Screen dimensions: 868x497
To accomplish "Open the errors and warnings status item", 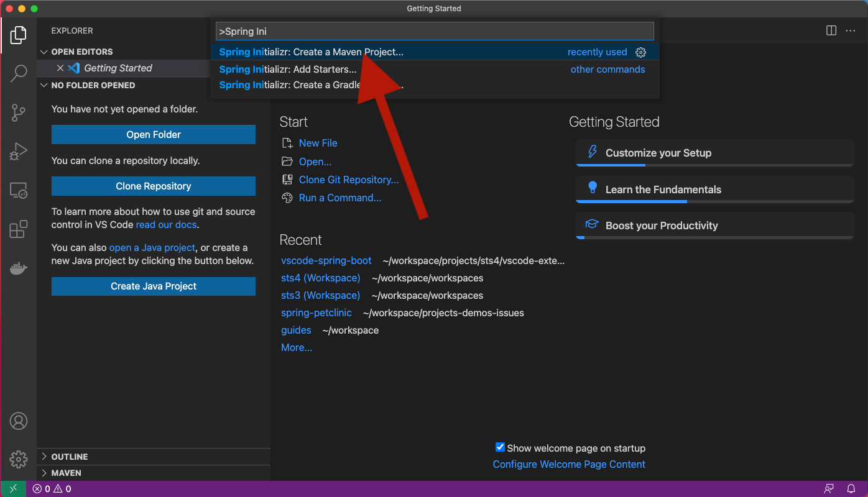I will (x=52, y=489).
